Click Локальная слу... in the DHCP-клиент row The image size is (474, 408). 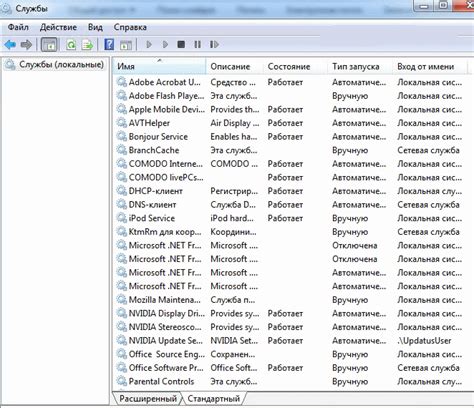(429, 191)
